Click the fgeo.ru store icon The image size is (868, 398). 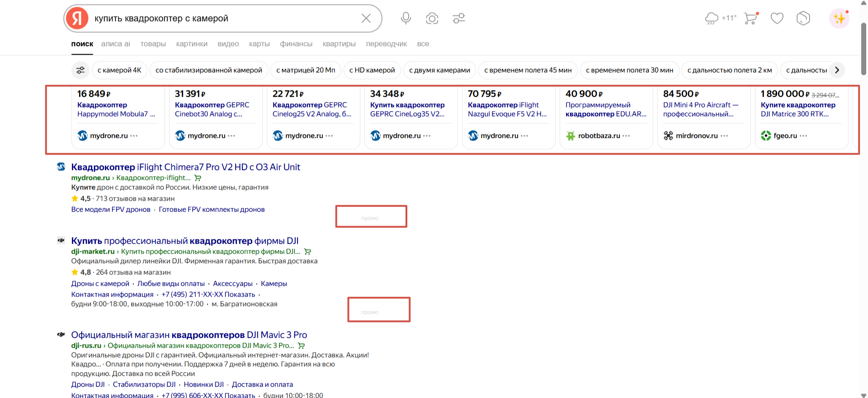(x=766, y=136)
